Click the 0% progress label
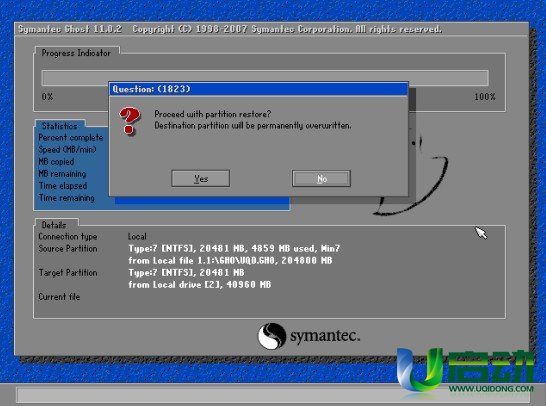Image resolution: width=546 pixels, height=406 pixels. (47, 96)
